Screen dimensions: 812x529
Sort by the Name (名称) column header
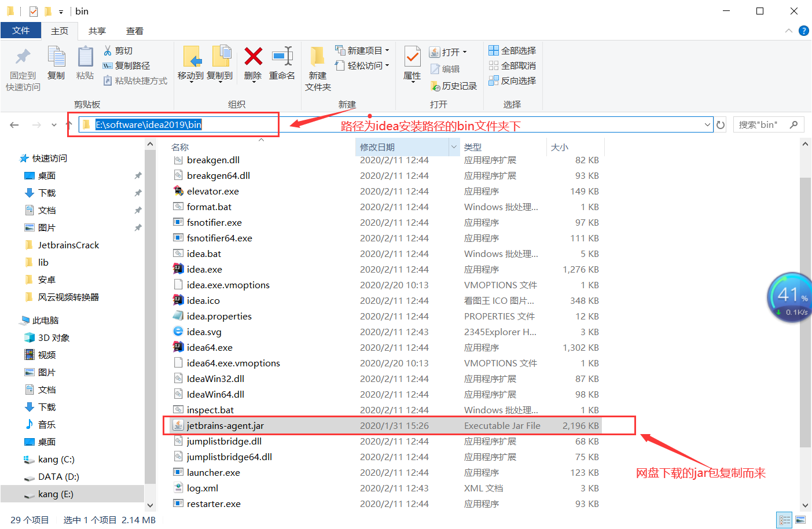click(x=180, y=147)
